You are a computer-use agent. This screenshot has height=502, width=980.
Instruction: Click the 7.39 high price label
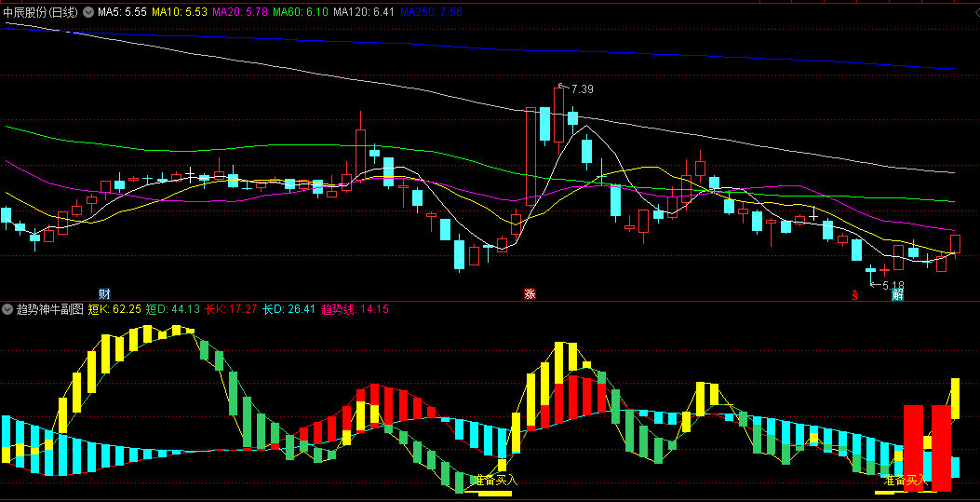582,89
